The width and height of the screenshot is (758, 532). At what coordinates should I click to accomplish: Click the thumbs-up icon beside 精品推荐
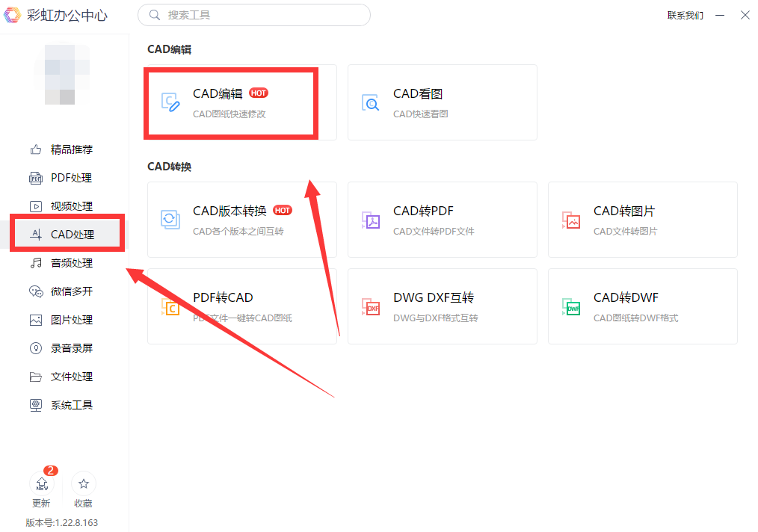tap(36, 149)
